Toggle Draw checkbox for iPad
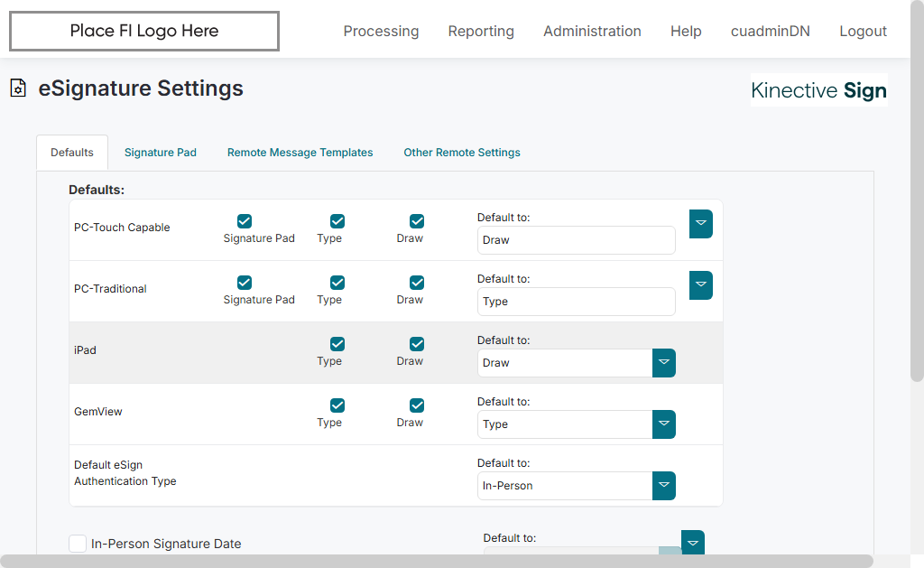 point(417,344)
